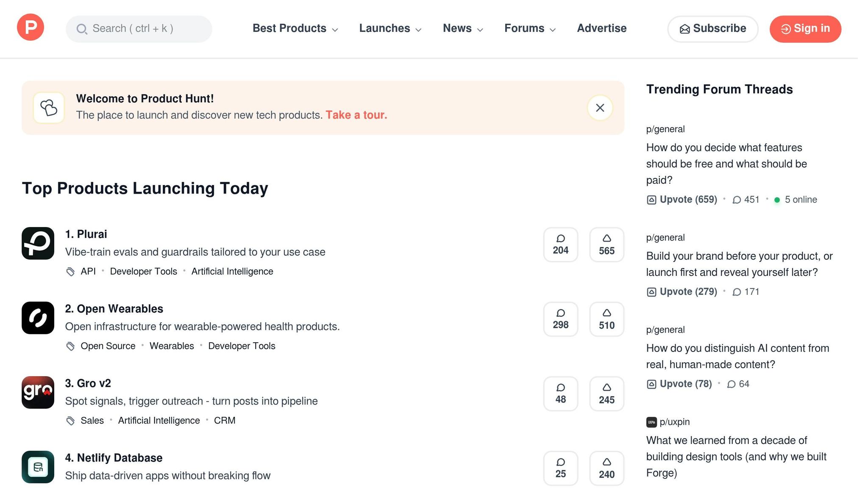This screenshot has width=868, height=488.
Task: Open the Take a tour link
Action: click(x=356, y=115)
